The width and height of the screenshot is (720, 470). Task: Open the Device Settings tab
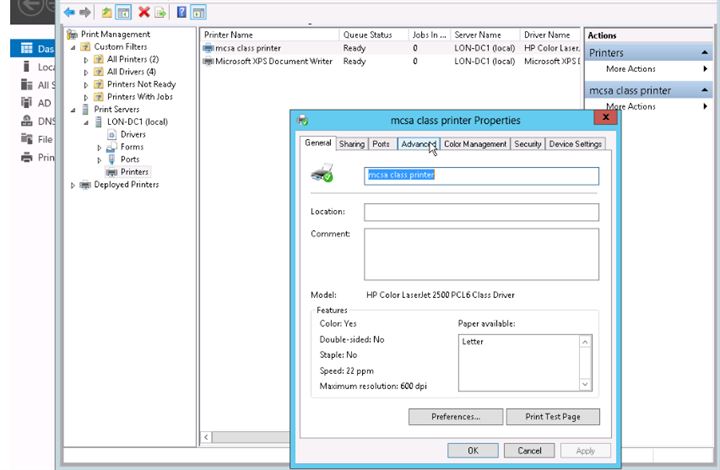pyautogui.click(x=575, y=144)
